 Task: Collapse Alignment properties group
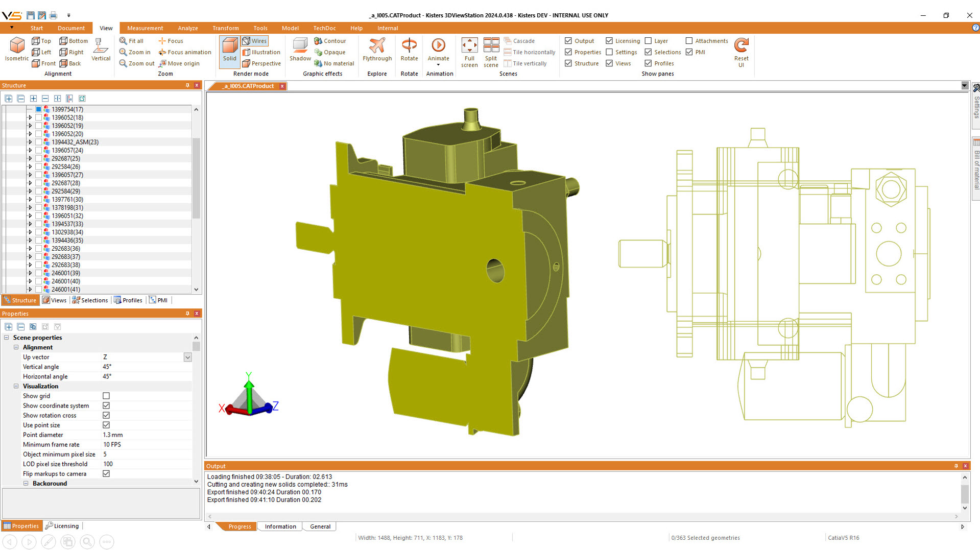pos(16,347)
